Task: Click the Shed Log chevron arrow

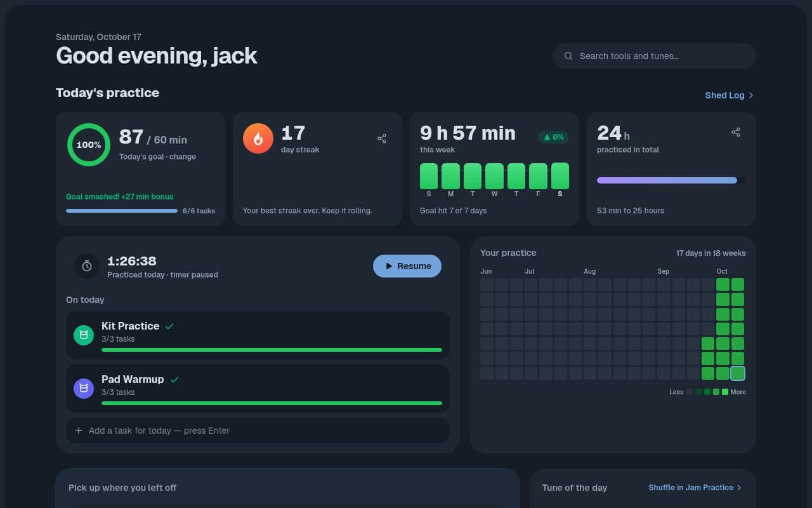Action: coord(751,95)
